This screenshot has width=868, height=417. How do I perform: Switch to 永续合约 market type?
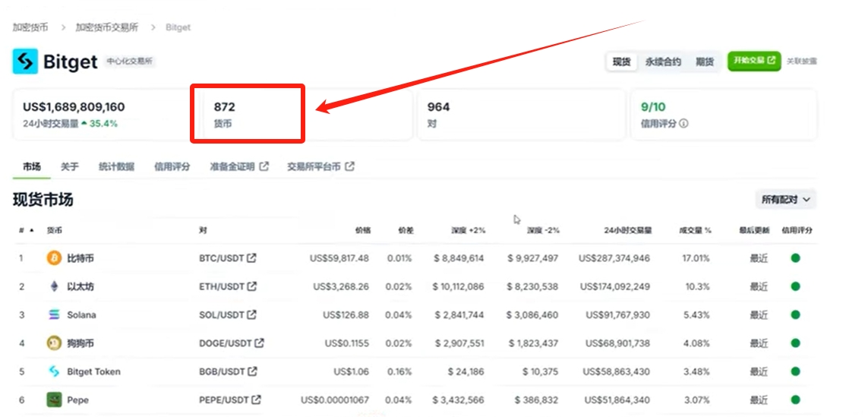point(663,62)
